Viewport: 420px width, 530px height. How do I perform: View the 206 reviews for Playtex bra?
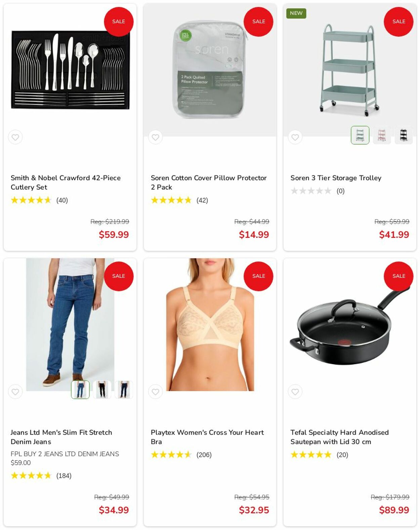pyautogui.click(x=204, y=455)
